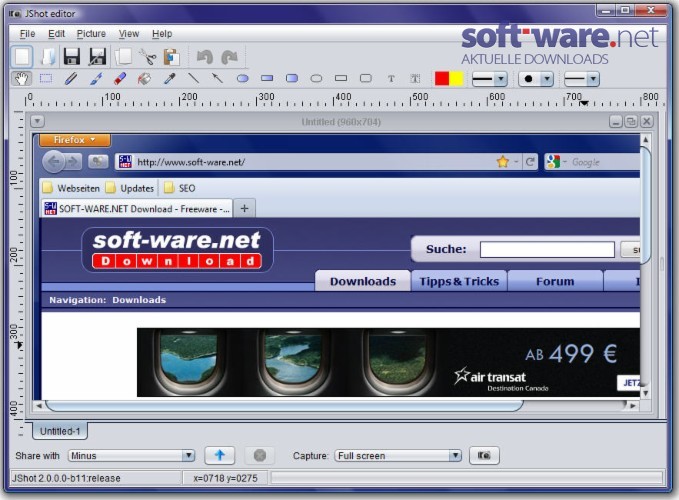Select the Pencil drawing tool
The width and height of the screenshot is (679, 500).
pyautogui.click(x=71, y=78)
